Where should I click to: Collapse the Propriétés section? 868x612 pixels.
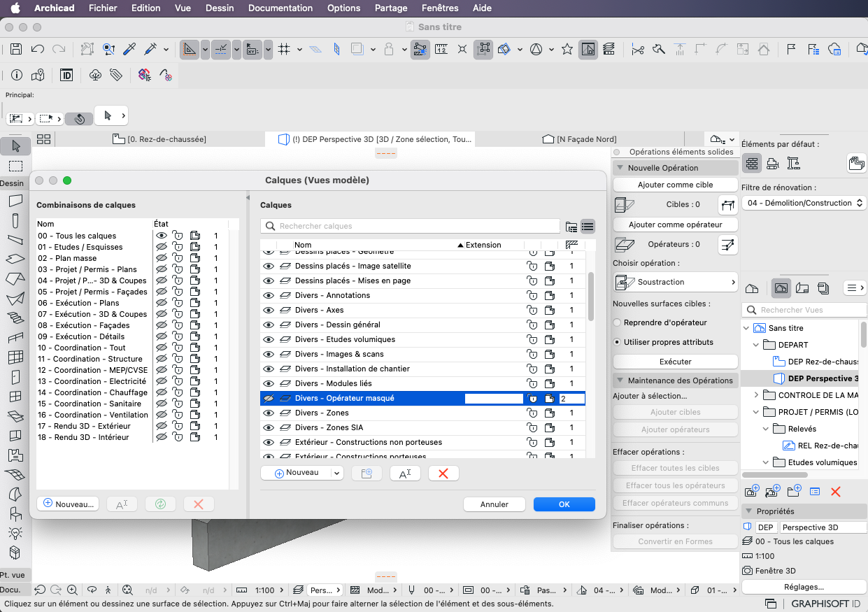748,511
